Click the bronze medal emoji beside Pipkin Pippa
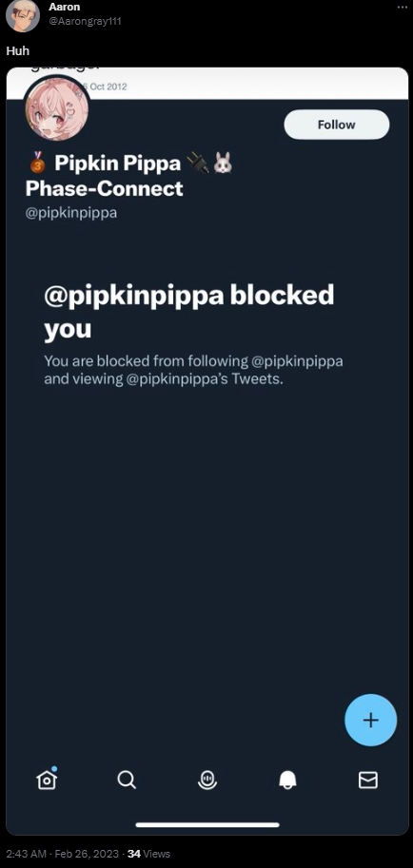 (36, 164)
